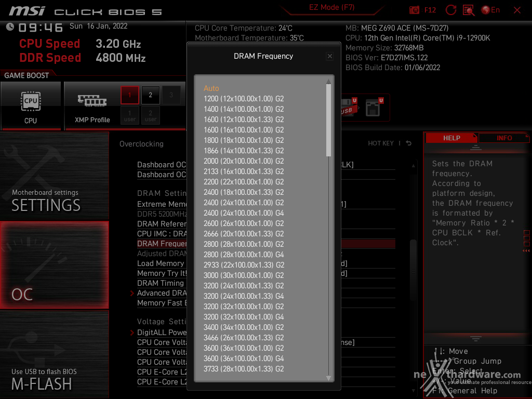532x399 pixels.
Task: Click the DRAM Frequency list scrollbar thumb
Action: (328, 120)
